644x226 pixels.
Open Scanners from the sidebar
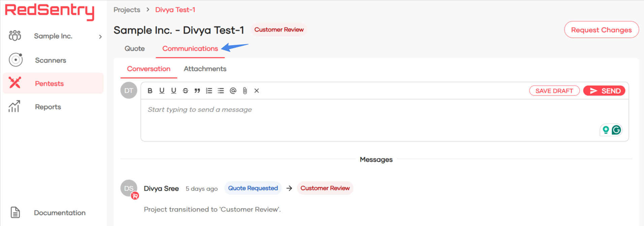point(51,60)
